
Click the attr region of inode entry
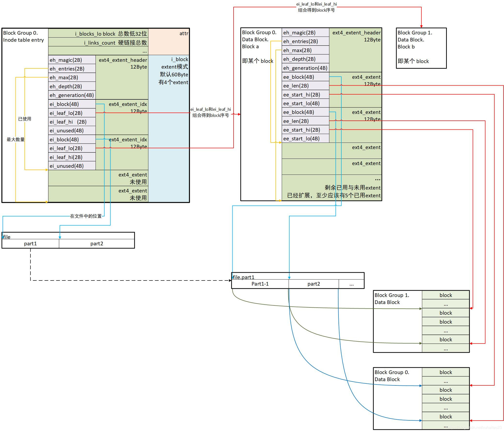pyautogui.click(x=169, y=41)
